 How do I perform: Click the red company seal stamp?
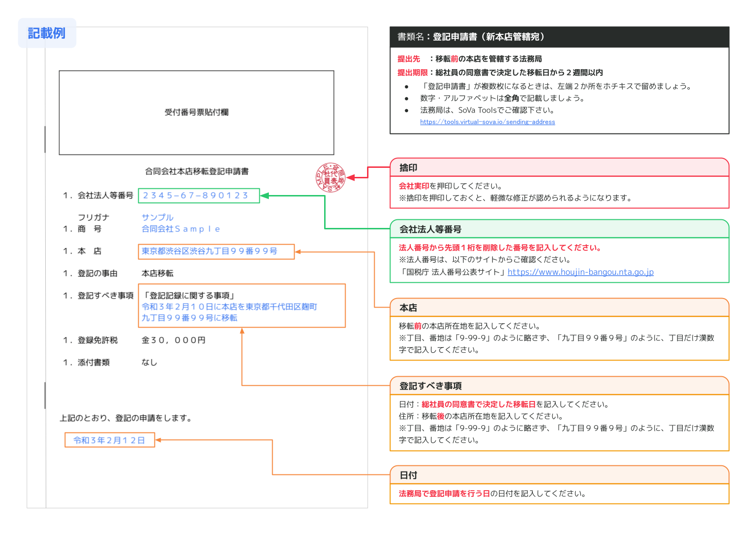point(331,178)
